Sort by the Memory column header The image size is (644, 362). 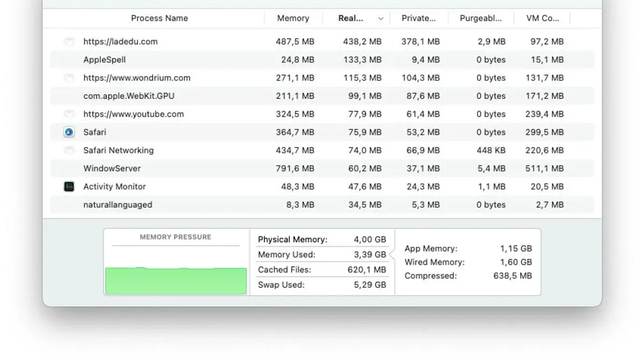click(x=293, y=18)
